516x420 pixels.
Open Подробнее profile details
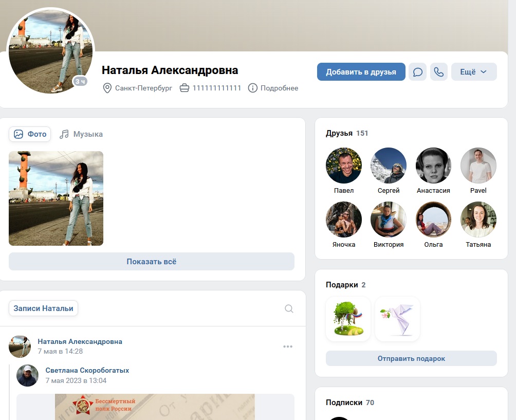280,88
